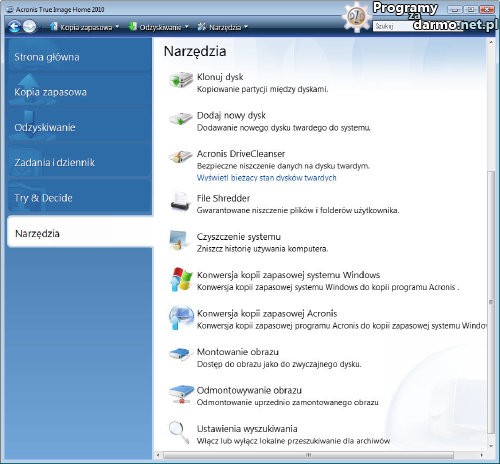Click the Narzędzia page heading
Screen dimensions: 500x464
click(x=195, y=51)
